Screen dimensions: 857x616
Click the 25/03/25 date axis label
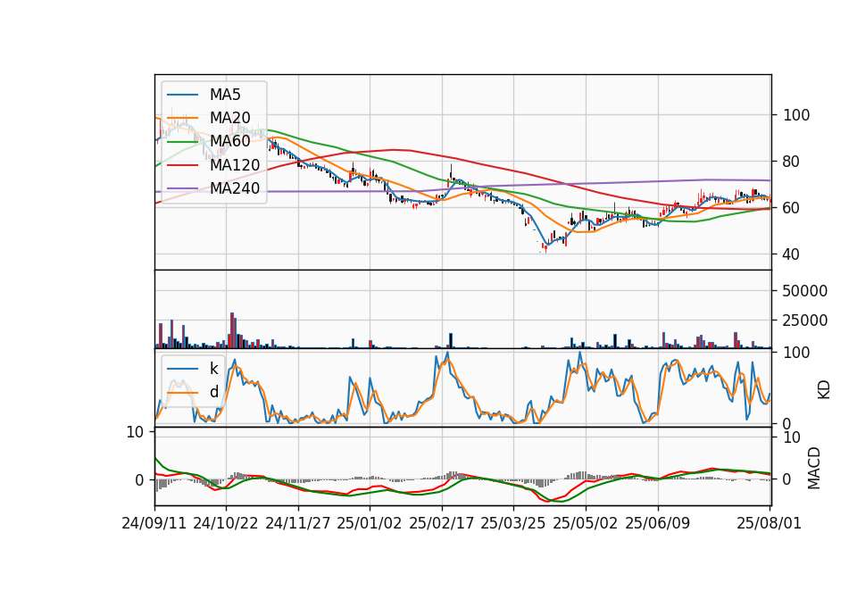click(513, 523)
